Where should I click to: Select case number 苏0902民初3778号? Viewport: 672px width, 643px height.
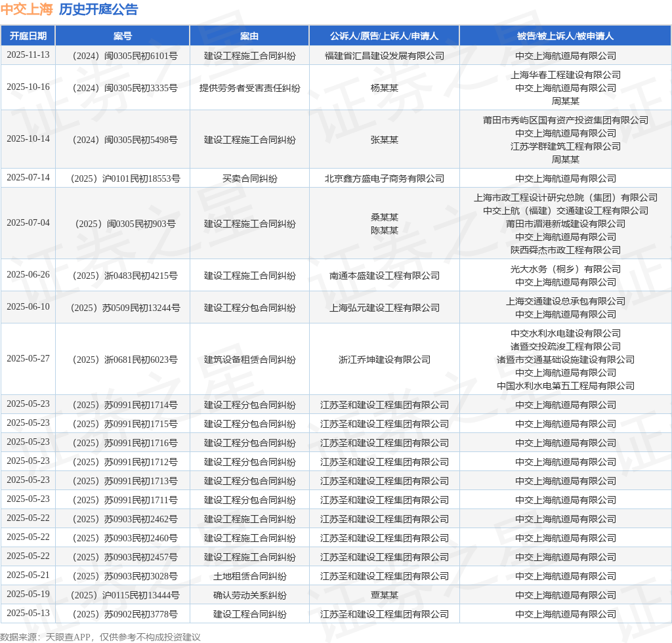pos(141,614)
